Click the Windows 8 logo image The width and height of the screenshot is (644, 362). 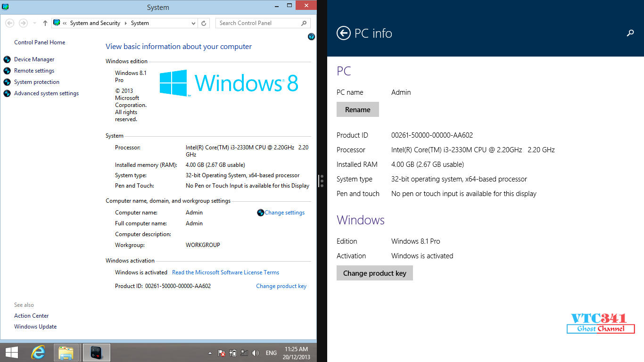tap(229, 83)
